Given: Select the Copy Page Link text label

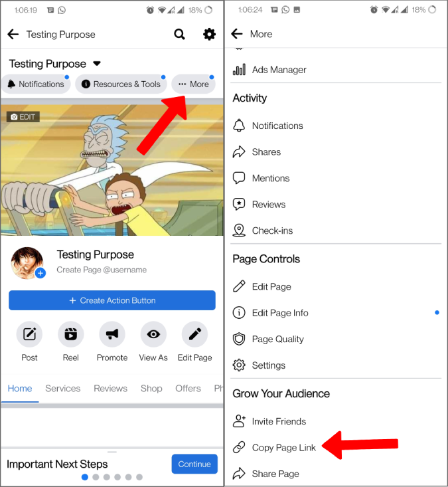Looking at the screenshot, I should click(283, 448).
